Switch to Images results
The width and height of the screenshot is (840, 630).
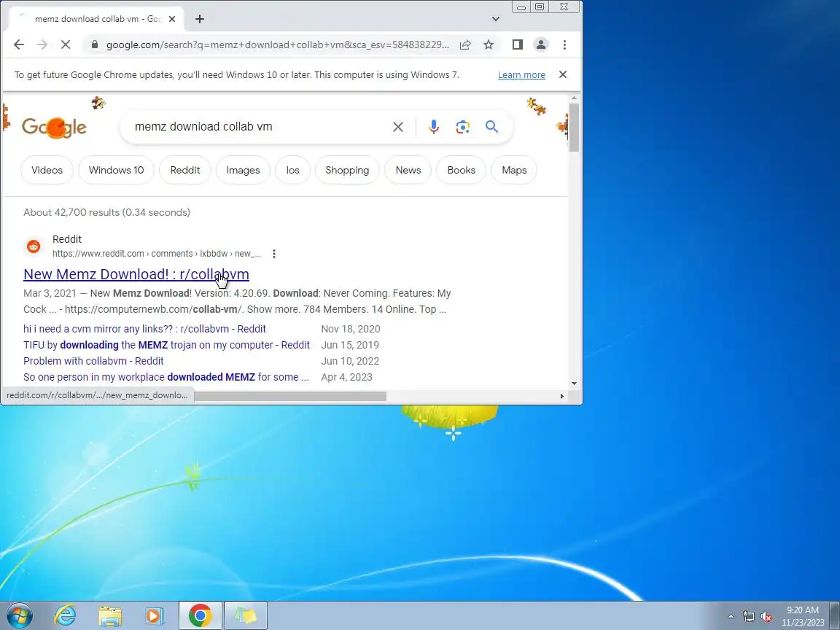[x=243, y=170]
